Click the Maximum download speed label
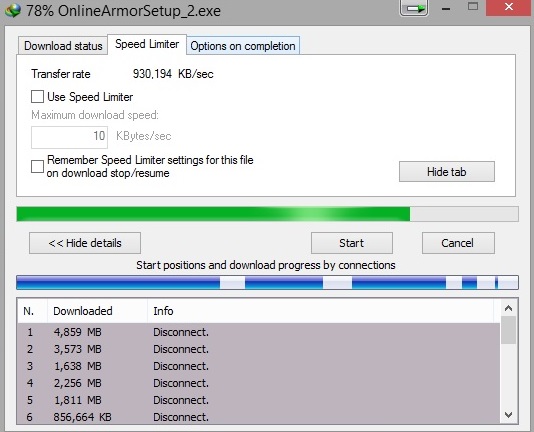The width and height of the screenshot is (534, 432). (x=95, y=115)
